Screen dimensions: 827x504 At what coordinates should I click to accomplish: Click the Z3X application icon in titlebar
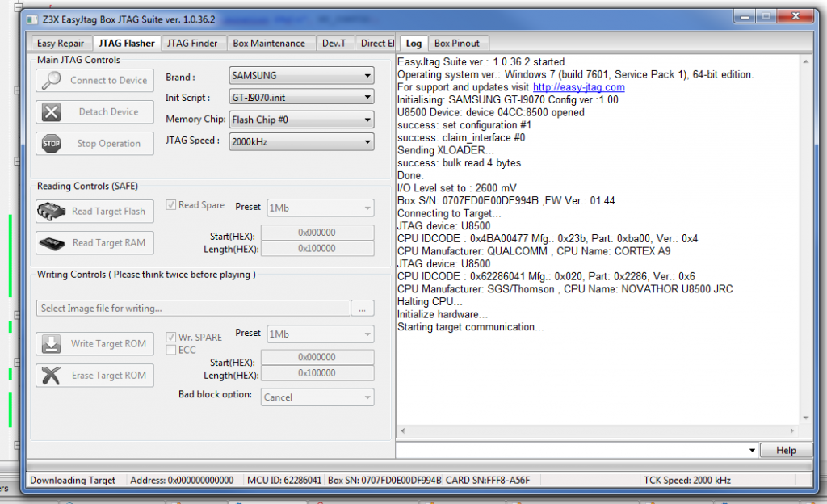click(28, 15)
